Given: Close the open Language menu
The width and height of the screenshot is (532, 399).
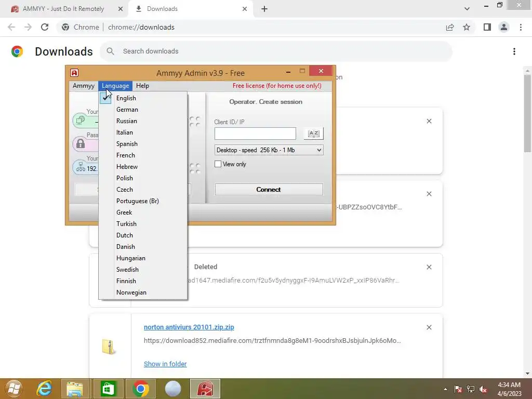Looking at the screenshot, I should click(x=115, y=86).
